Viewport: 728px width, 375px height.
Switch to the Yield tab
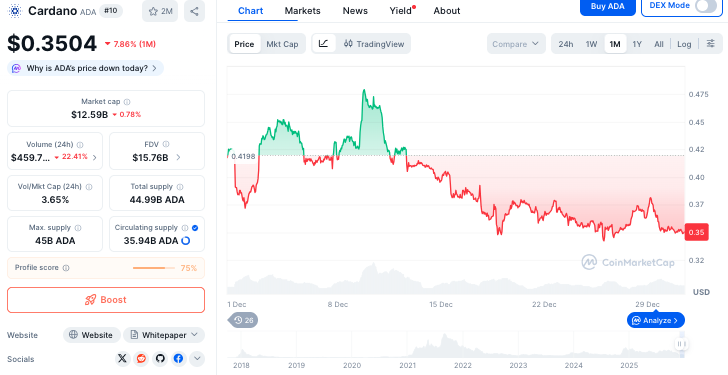pos(401,11)
